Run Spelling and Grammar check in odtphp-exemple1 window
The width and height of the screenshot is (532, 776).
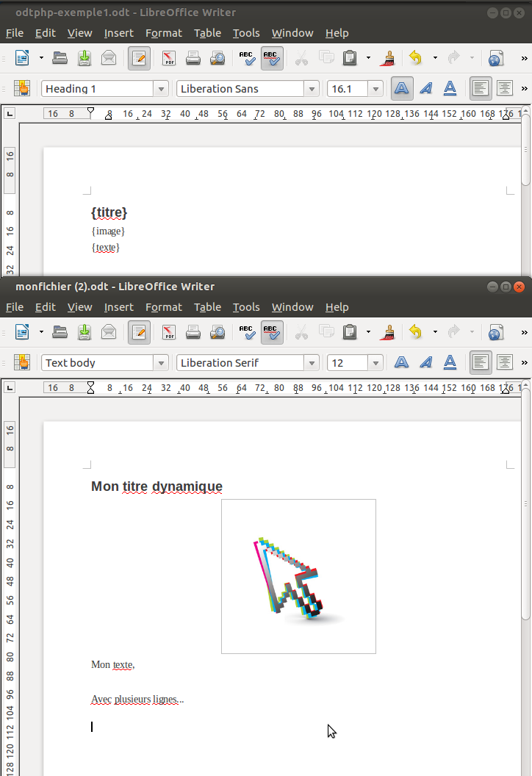[247, 58]
